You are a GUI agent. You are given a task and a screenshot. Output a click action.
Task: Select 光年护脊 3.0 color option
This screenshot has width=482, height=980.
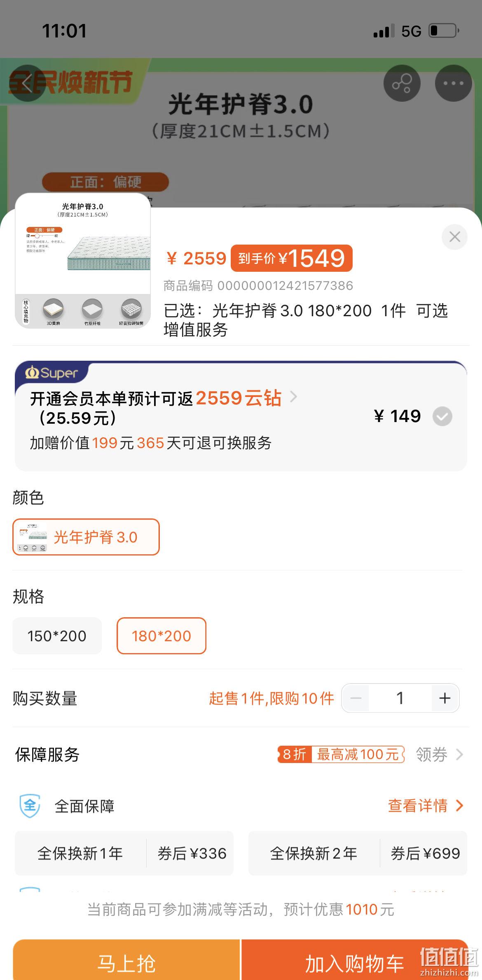pyautogui.click(x=86, y=537)
